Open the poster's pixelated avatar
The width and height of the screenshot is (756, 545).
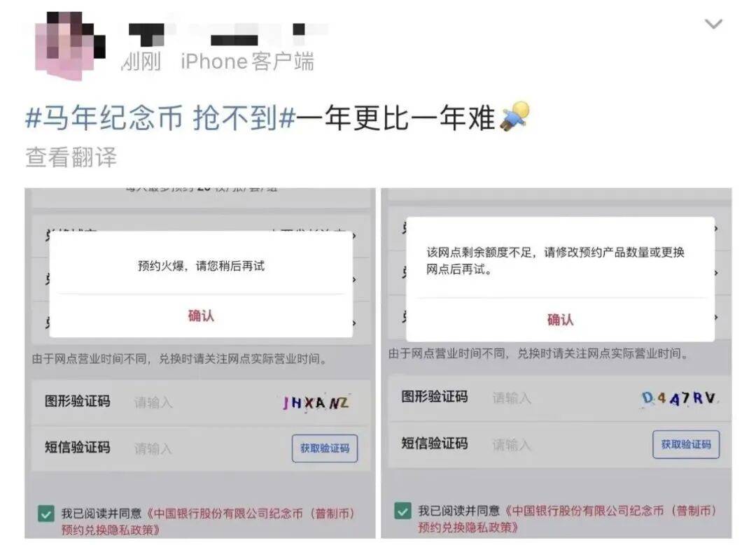click(71, 45)
